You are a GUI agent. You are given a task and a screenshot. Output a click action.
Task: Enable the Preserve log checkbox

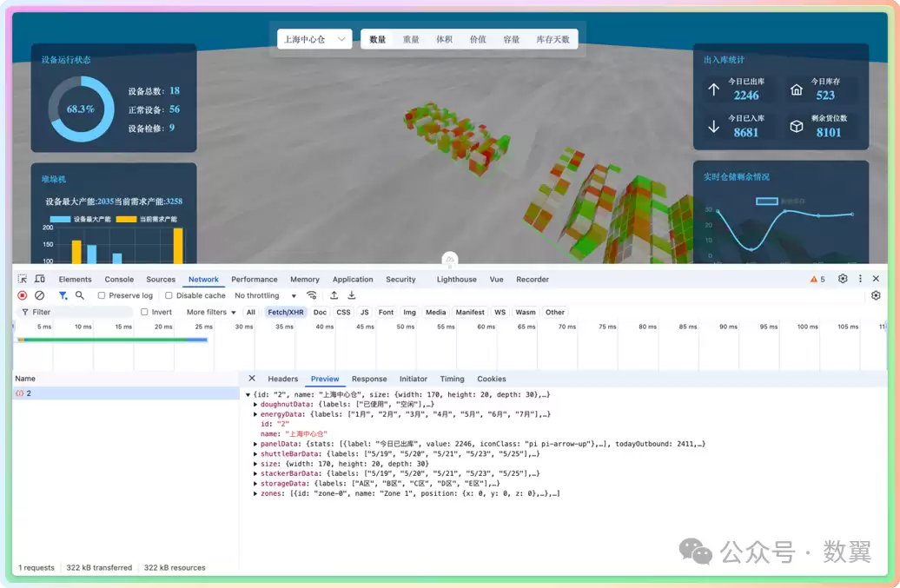[101, 295]
